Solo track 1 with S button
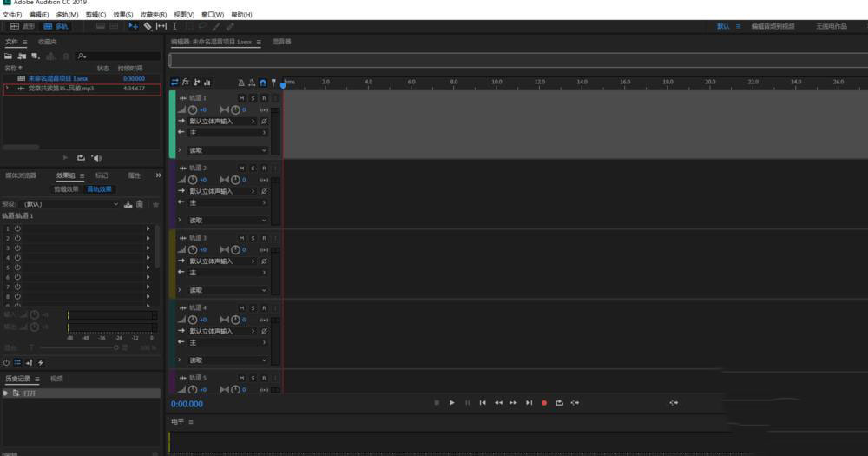 pyautogui.click(x=253, y=98)
